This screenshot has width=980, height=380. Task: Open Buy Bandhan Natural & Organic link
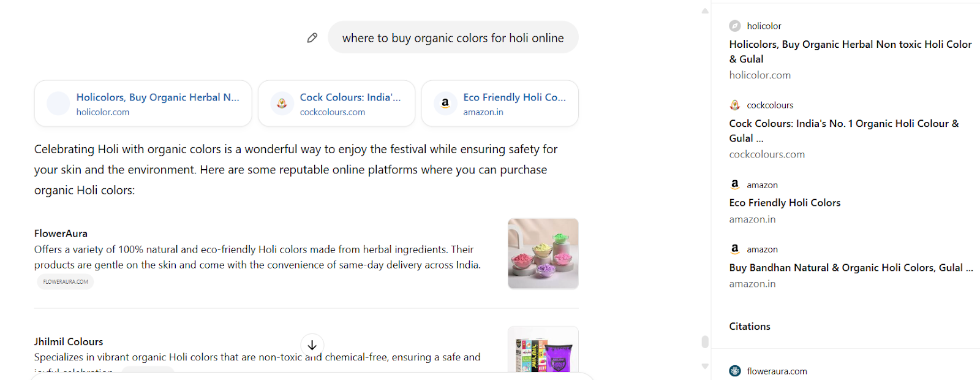tap(851, 268)
